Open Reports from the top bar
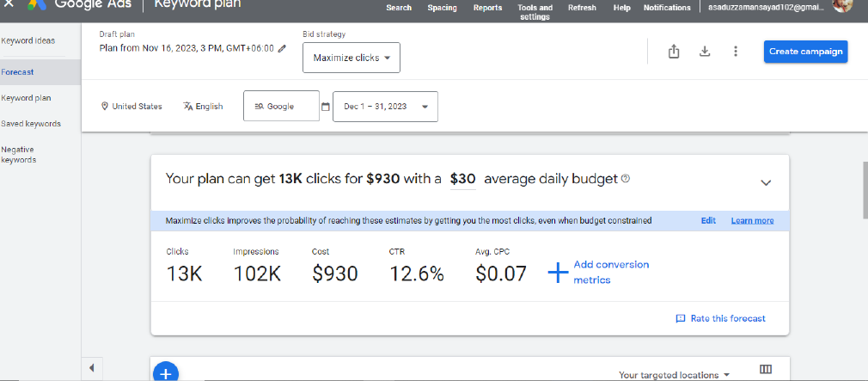 (487, 8)
